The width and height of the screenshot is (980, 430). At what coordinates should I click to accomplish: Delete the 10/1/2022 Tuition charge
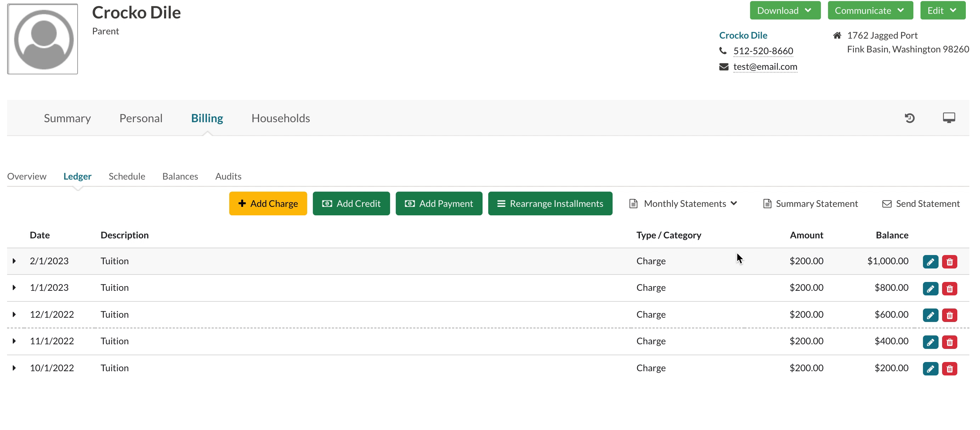(x=949, y=368)
